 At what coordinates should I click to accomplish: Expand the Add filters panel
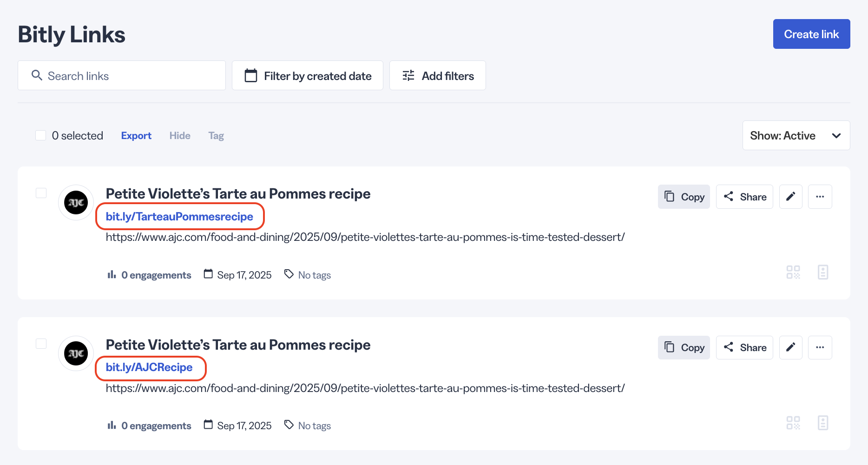coord(437,75)
